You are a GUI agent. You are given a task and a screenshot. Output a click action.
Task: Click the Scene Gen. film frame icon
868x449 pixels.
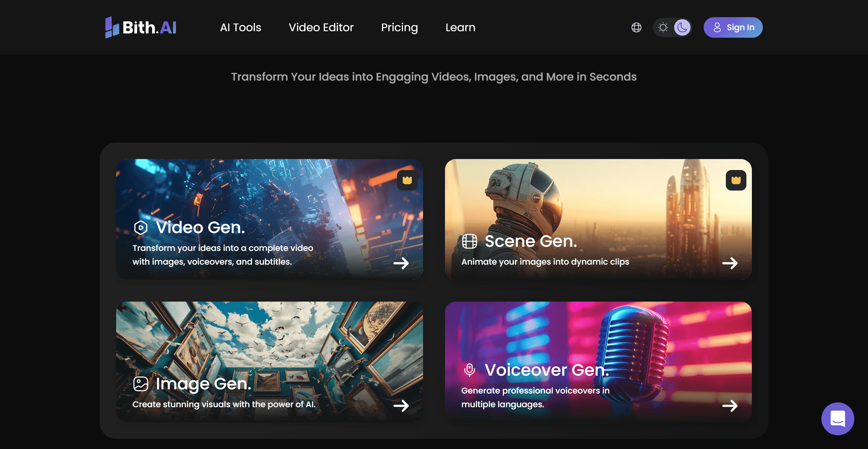[469, 241]
